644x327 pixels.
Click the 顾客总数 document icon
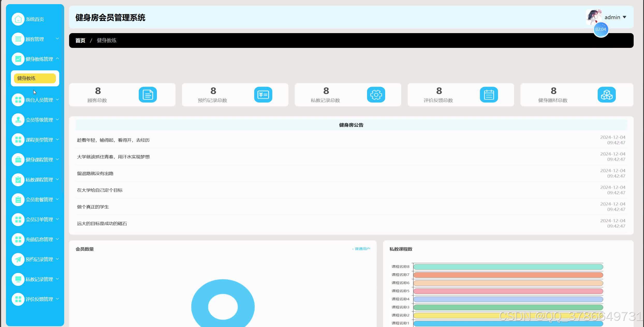148,95
